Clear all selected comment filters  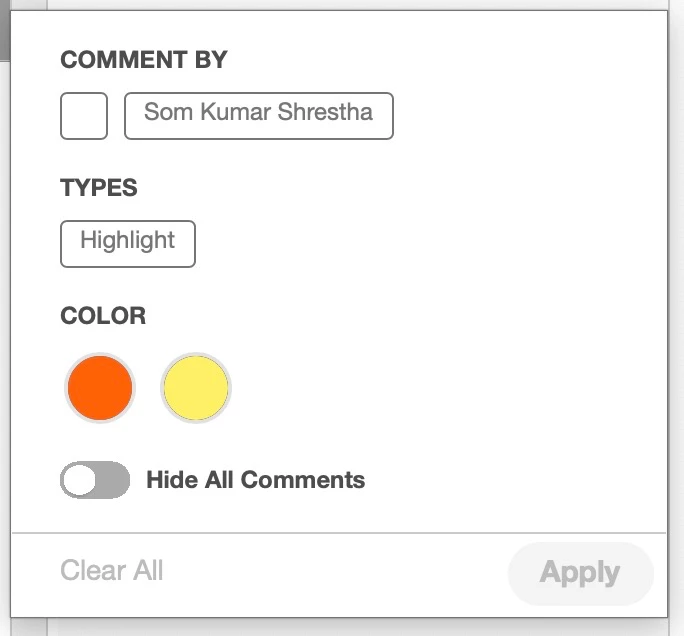tap(112, 571)
